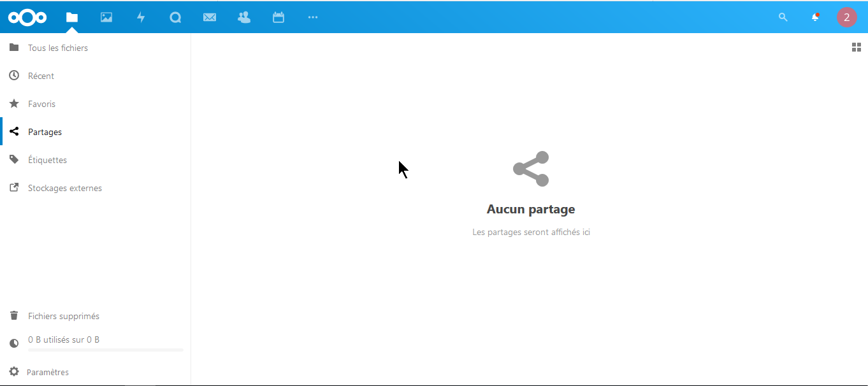Screen dimensions: 868x386
Task: Open the Activity lightning bolt app
Action: pyautogui.click(x=141, y=17)
